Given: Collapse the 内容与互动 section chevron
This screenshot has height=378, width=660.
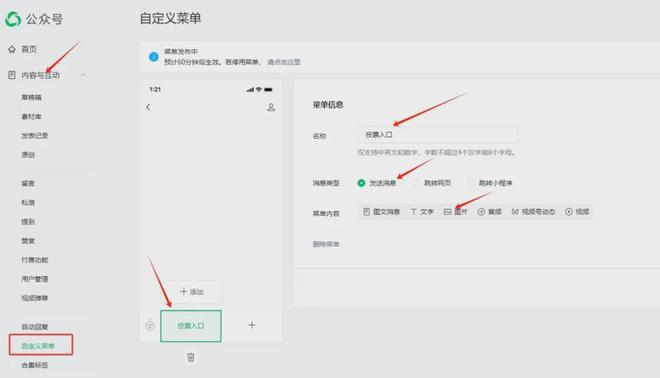Looking at the screenshot, I should (83, 75).
